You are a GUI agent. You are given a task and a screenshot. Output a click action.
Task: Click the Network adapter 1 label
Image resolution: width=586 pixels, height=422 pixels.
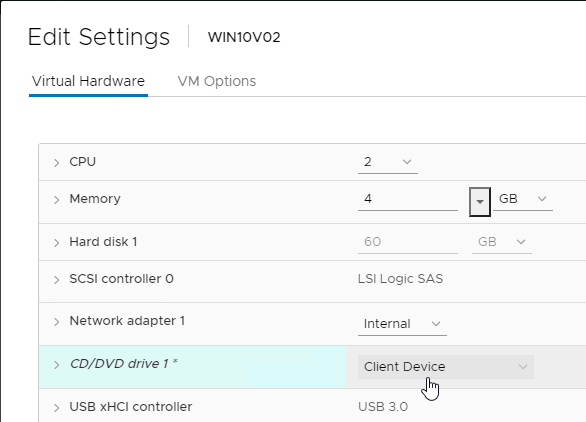coord(127,321)
